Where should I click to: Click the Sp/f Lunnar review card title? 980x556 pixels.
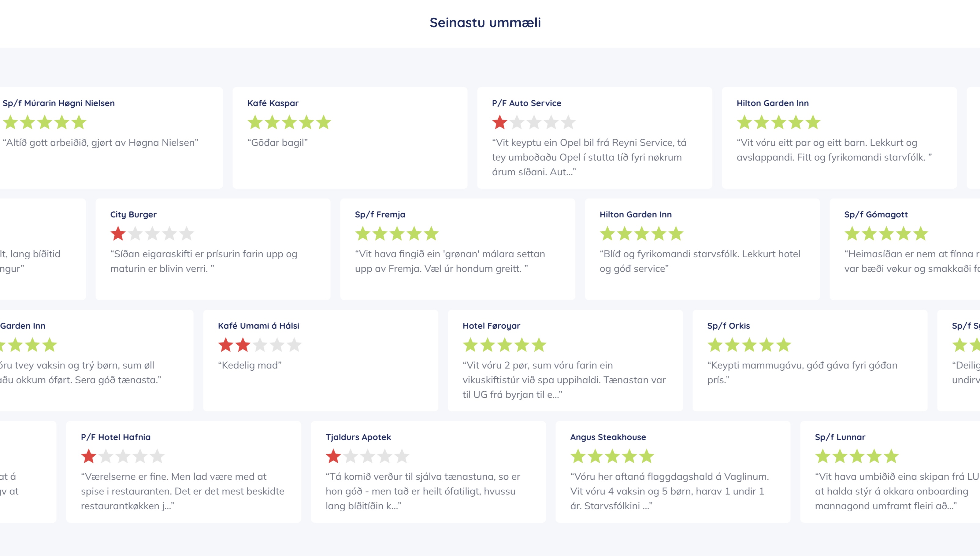(x=840, y=437)
